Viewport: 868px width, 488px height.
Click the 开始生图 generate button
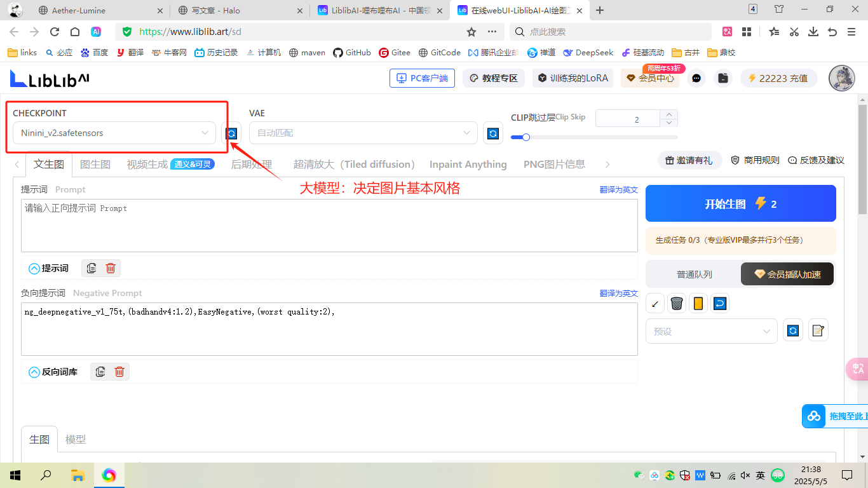point(740,204)
